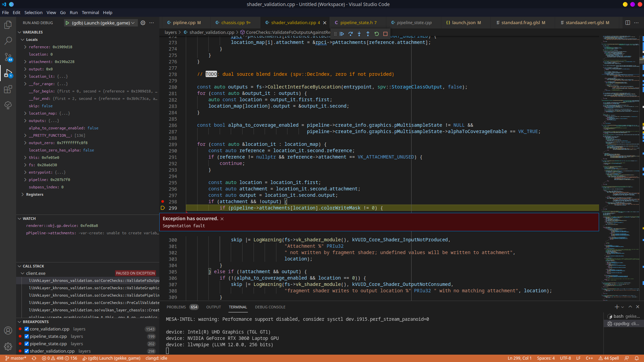Click the master branch indicator in the status bar
644x362 pixels.
[15, 358]
